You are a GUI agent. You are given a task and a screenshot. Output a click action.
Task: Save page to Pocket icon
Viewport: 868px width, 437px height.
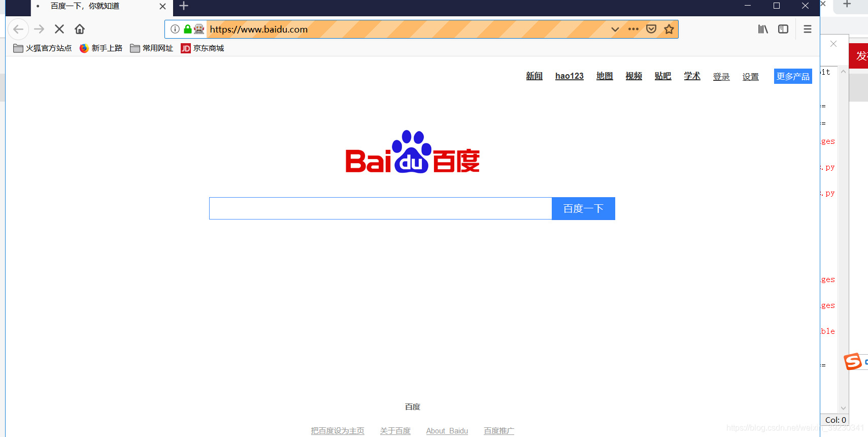pyautogui.click(x=651, y=29)
